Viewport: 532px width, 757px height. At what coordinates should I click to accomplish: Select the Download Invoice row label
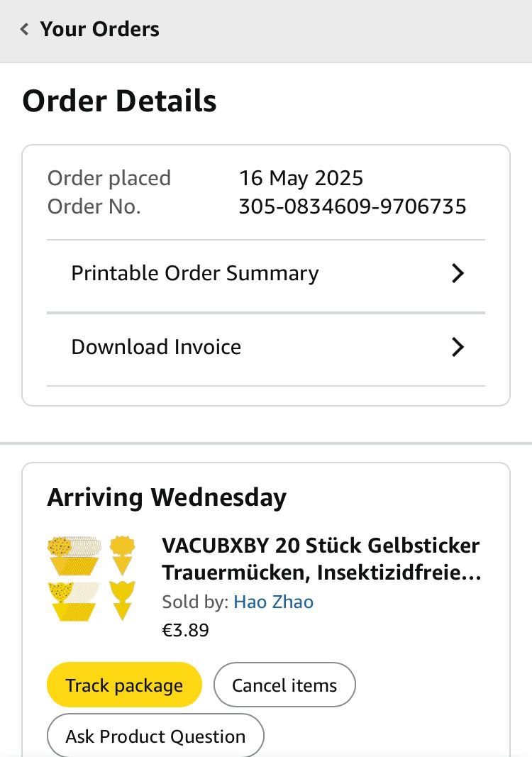pyautogui.click(x=156, y=347)
